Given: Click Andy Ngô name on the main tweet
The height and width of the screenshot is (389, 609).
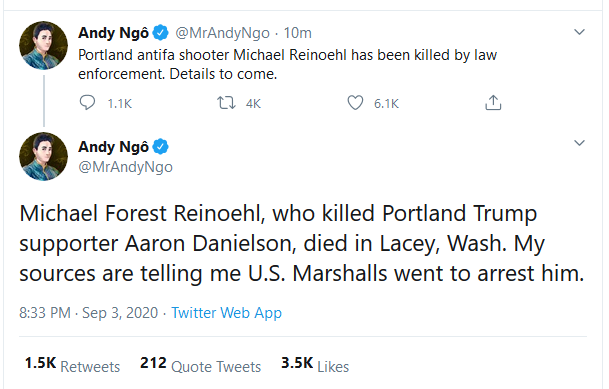Looking at the screenshot, I should click(113, 147).
